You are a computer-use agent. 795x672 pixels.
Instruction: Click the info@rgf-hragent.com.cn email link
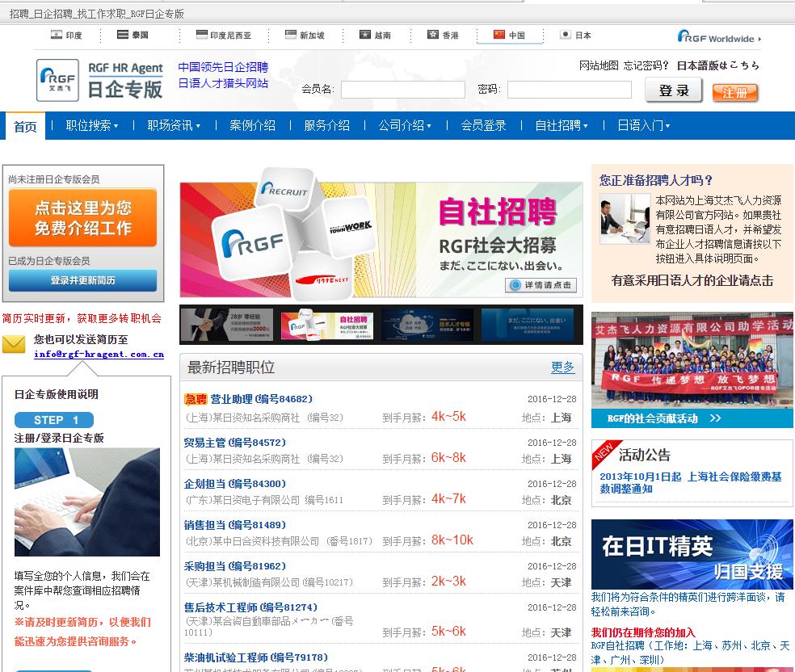click(99, 355)
